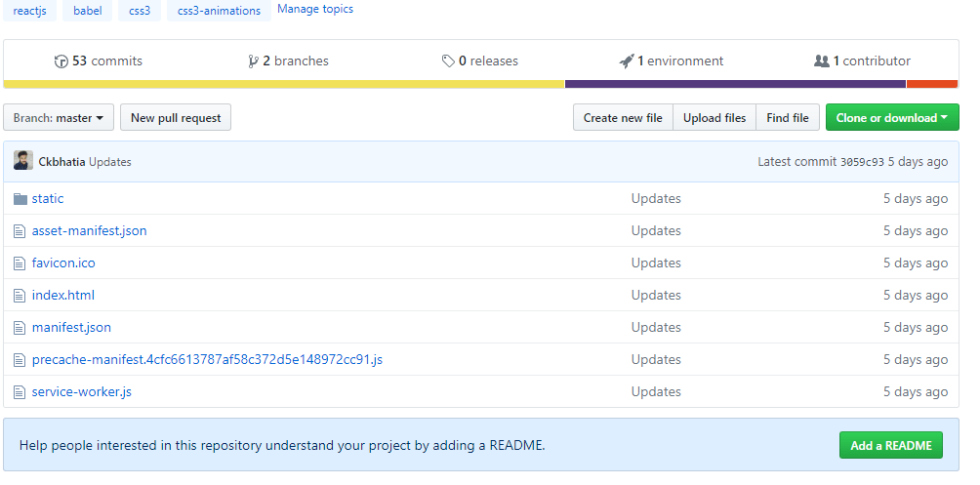The width and height of the screenshot is (980, 485).
Task: Click orange-red segment of language bar
Action: coord(932,84)
